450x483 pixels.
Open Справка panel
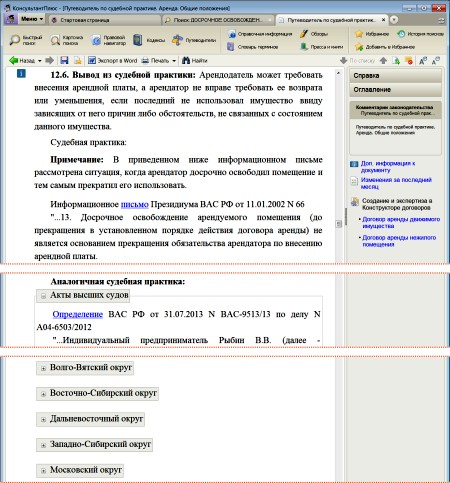coord(395,76)
